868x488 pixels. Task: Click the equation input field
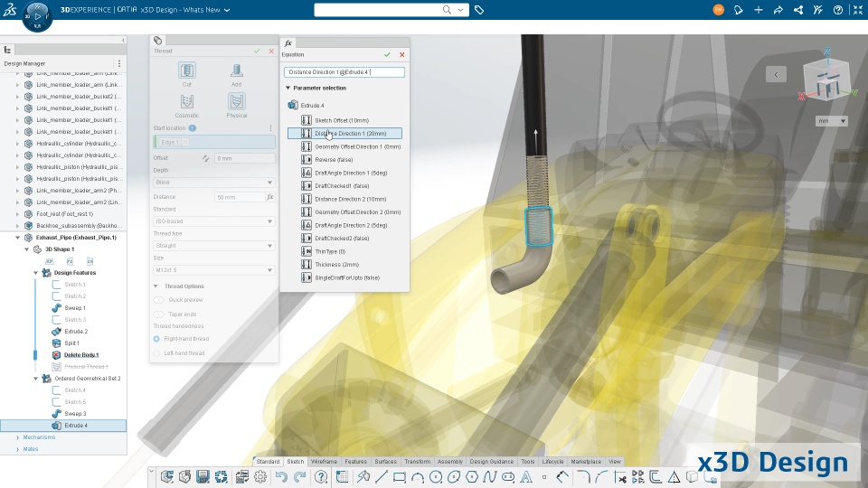pyautogui.click(x=344, y=72)
